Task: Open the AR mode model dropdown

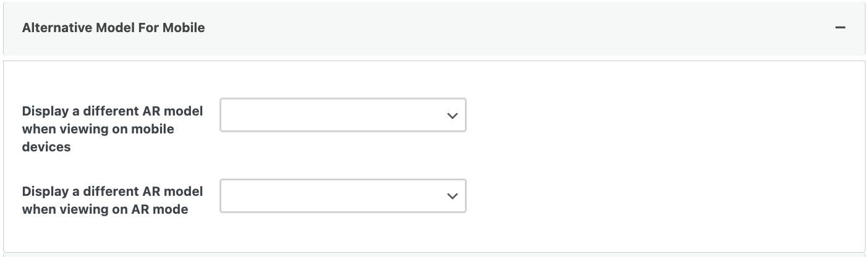Action: click(343, 196)
